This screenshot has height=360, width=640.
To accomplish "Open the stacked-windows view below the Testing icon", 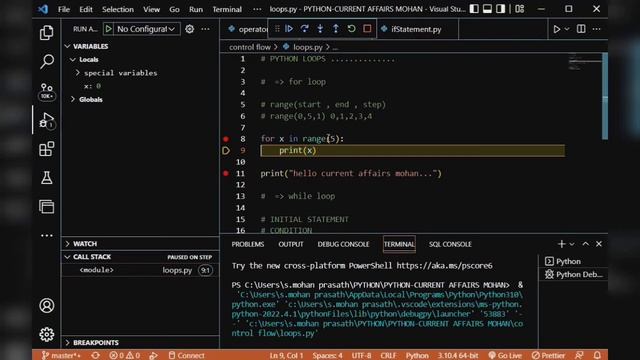I will [x=47, y=207].
